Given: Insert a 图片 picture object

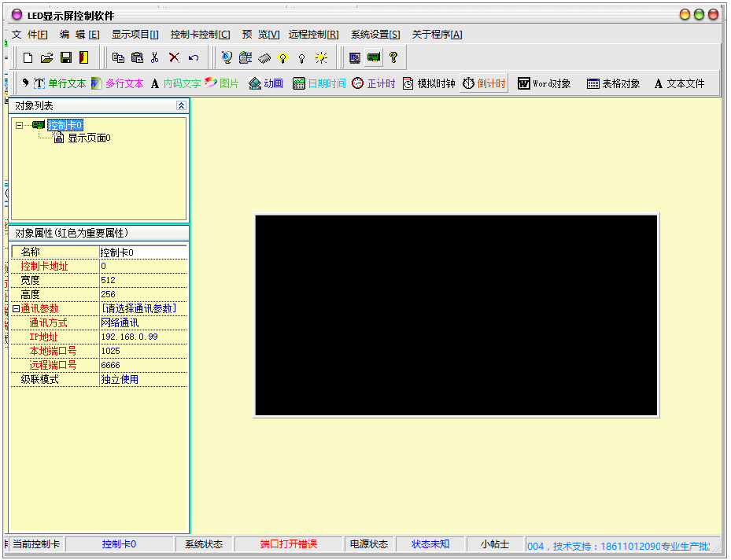Looking at the screenshot, I should tap(223, 83).
